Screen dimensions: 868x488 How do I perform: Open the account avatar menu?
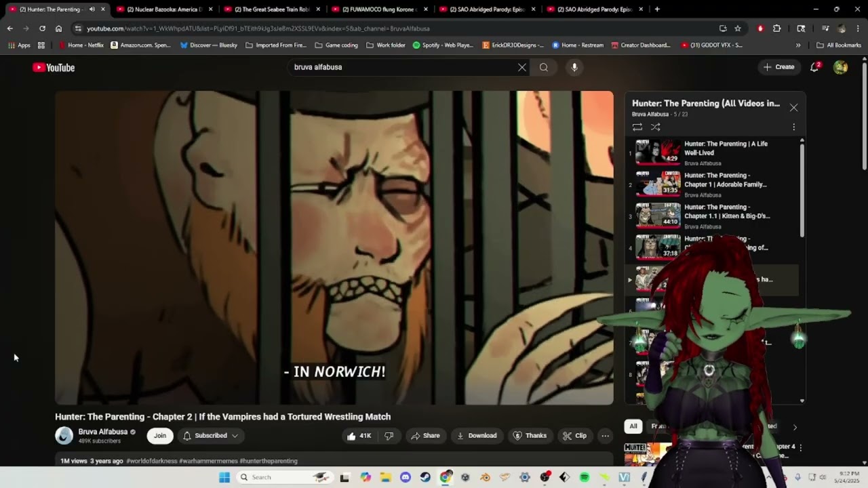pos(840,67)
